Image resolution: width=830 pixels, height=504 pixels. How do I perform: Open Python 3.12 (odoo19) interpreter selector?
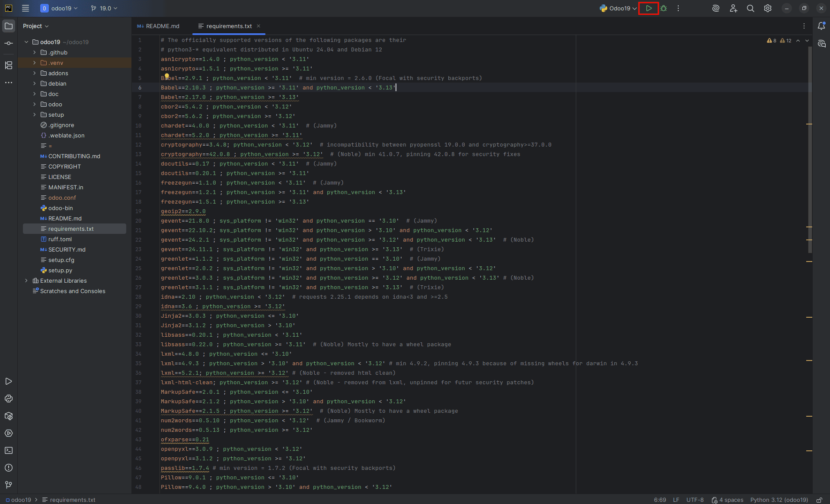779,500
